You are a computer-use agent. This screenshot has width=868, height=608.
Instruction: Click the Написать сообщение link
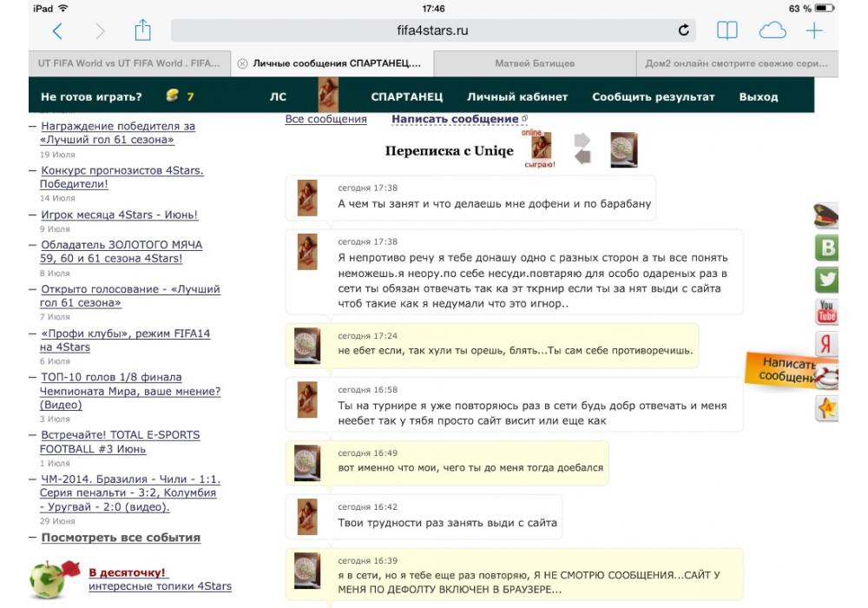pyautogui.click(x=455, y=119)
